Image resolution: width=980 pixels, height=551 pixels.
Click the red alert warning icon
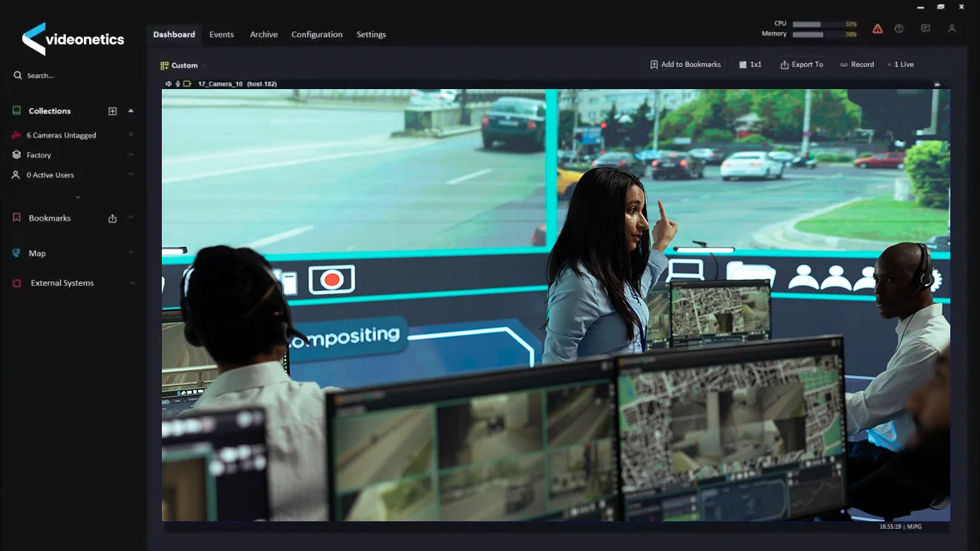pyautogui.click(x=878, y=29)
